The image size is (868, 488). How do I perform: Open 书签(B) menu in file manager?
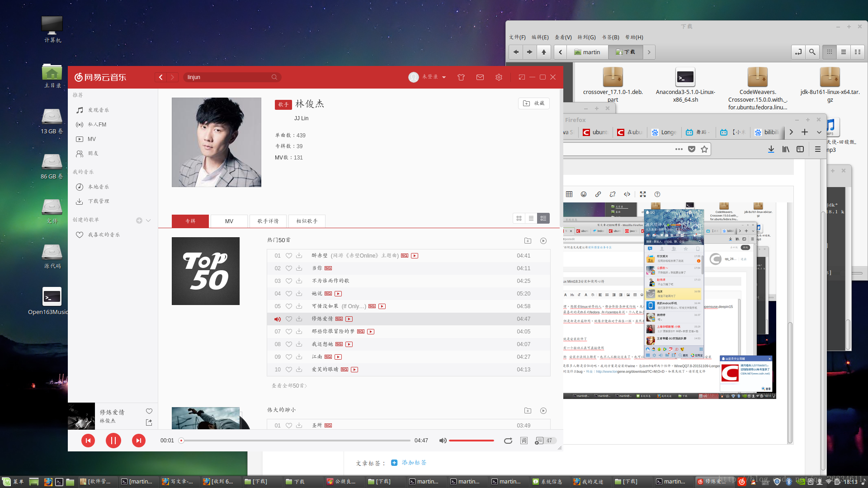coord(610,37)
